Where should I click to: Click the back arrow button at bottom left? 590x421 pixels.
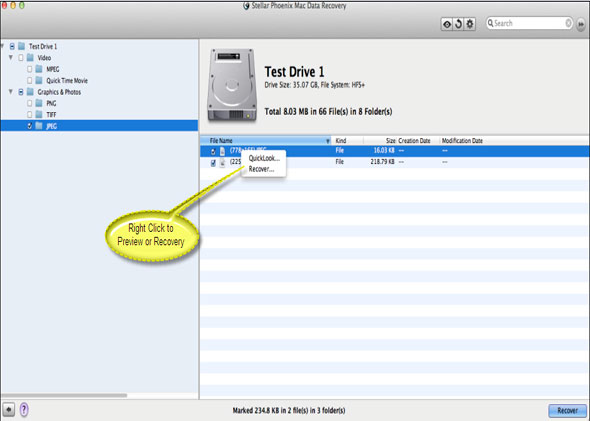click(x=8, y=409)
